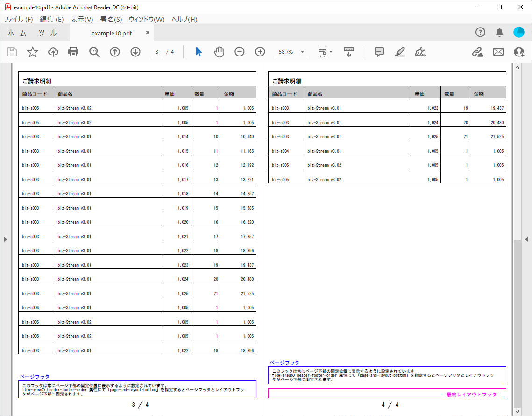Open the ファイル menu
This screenshot has height=416, width=532.
pos(18,19)
